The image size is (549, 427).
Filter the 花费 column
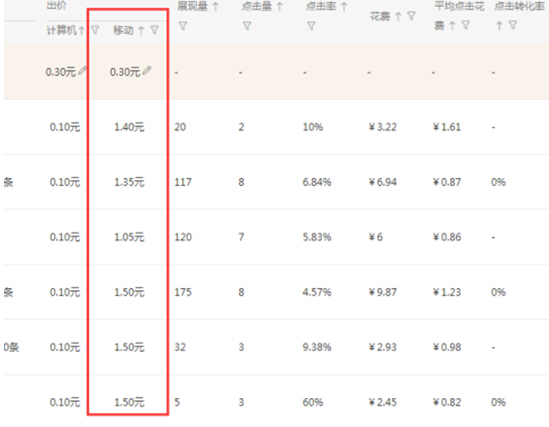coord(411,15)
